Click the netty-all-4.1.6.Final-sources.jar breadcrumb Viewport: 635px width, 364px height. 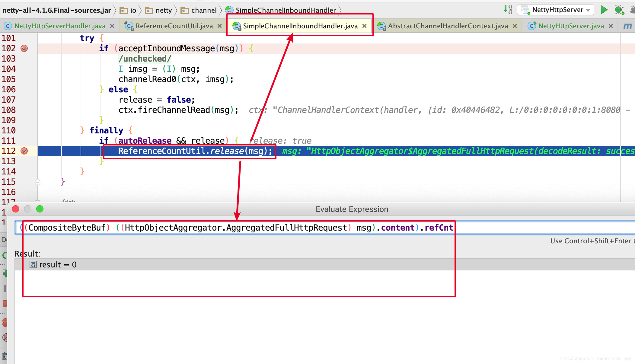pos(57,10)
